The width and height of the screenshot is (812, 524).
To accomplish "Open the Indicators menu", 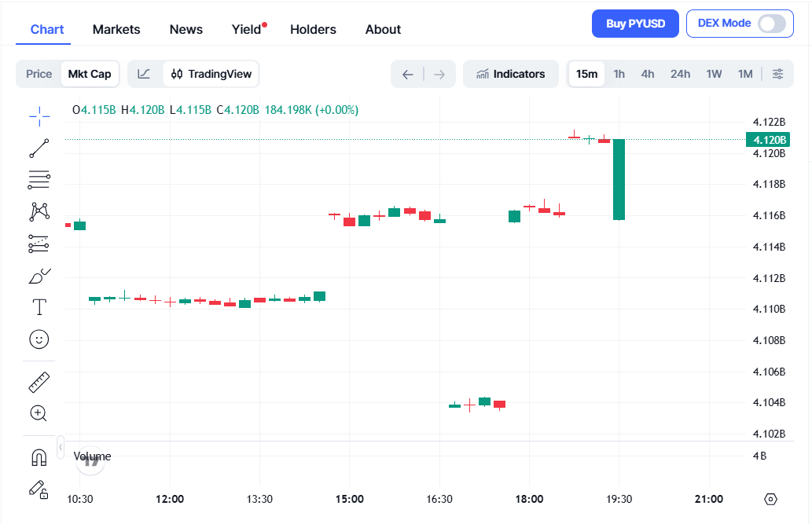I will 511,74.
